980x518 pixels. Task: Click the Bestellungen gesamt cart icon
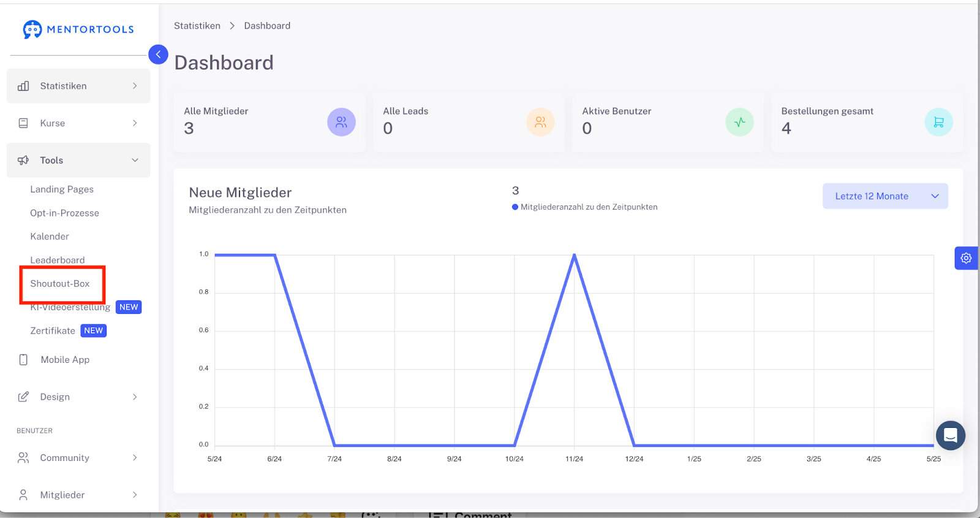click(938, 122)
